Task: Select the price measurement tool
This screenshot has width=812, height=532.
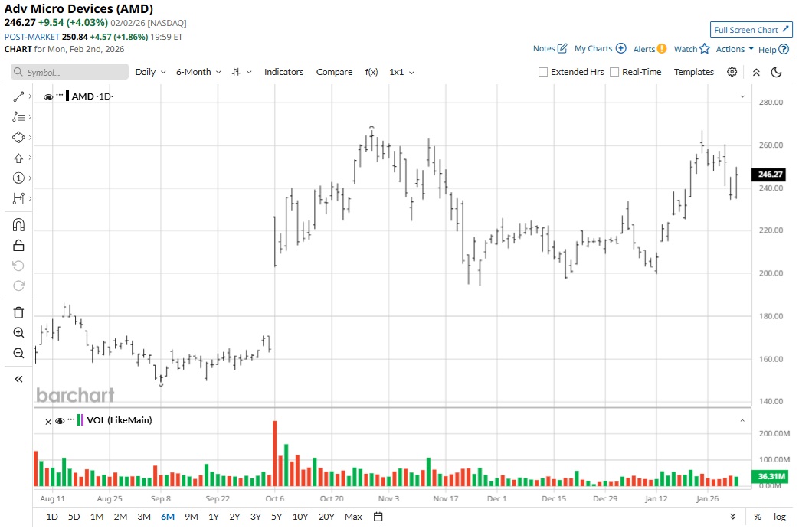Action: [18, 199]
